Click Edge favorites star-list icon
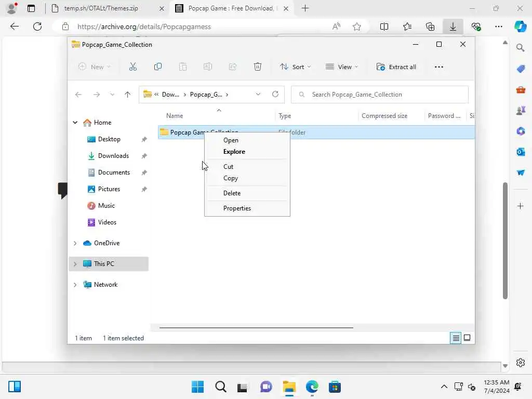Image resolution: width=532 pixels, height=399 pixels. [x=407, y=26]
